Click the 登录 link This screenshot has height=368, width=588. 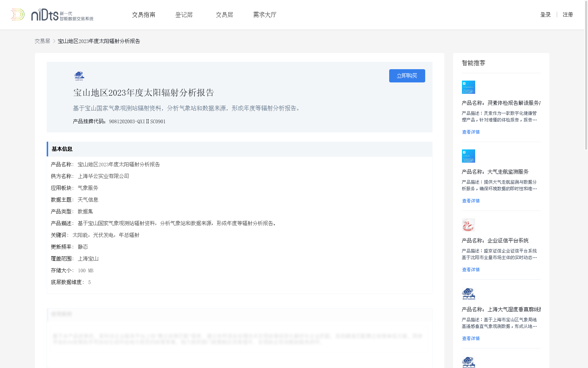point(545,15)
